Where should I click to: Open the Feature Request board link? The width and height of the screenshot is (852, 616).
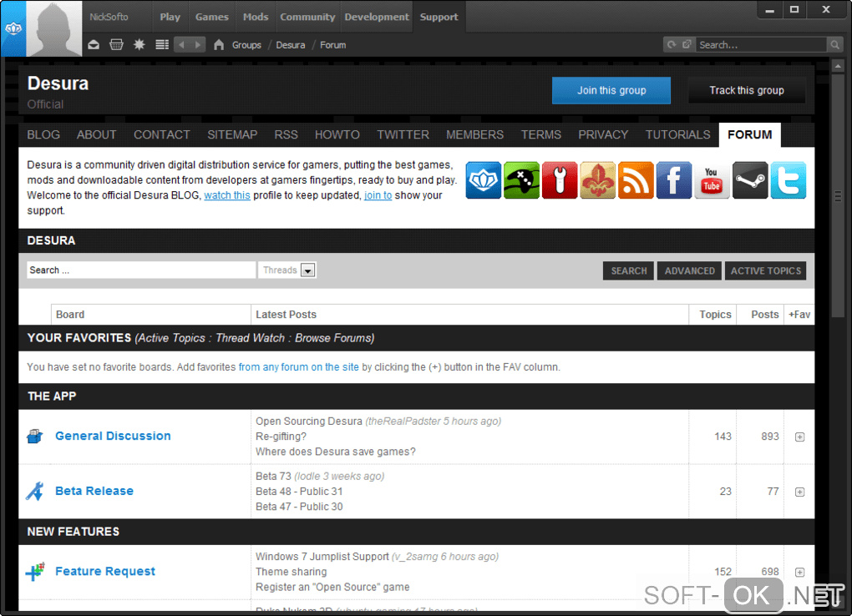(x=105, y=572)
